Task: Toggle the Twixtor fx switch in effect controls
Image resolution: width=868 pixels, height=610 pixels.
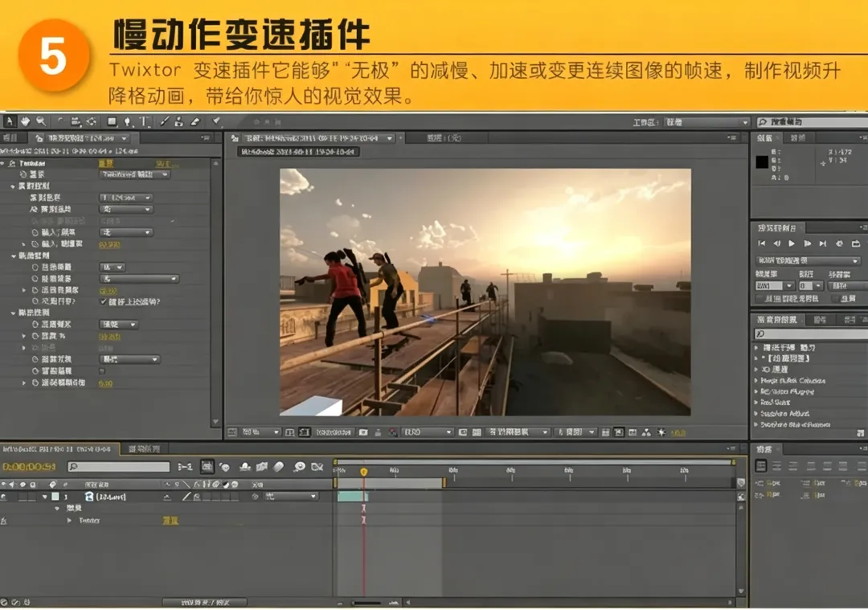Action: click(12, 163)
